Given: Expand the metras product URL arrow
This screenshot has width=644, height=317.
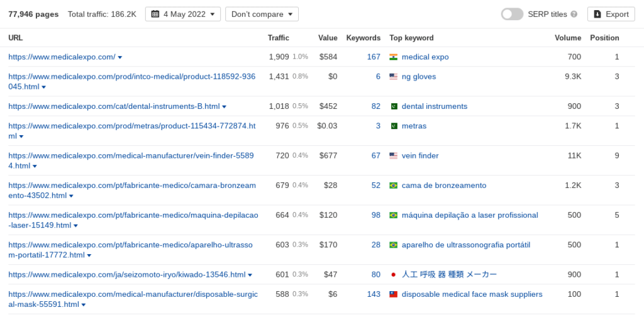Looking at the screenshot, I should pyautogui.click(x=21, y=136).
